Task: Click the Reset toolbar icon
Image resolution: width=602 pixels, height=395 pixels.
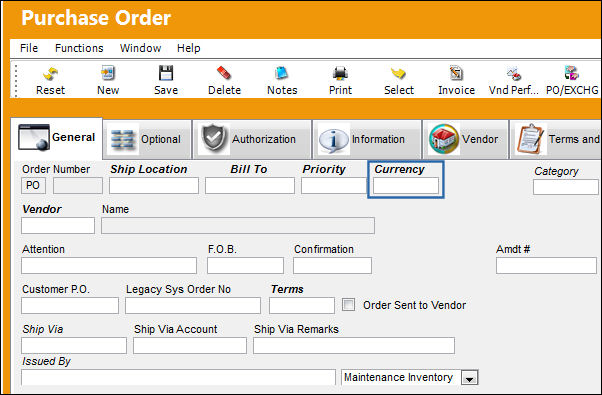Action: tap(50, 73)
